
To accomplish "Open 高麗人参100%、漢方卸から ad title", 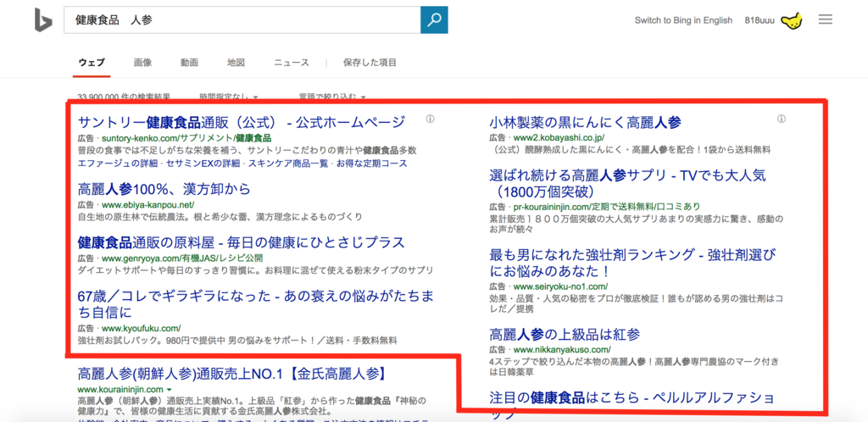I will (x=164, y=190).
